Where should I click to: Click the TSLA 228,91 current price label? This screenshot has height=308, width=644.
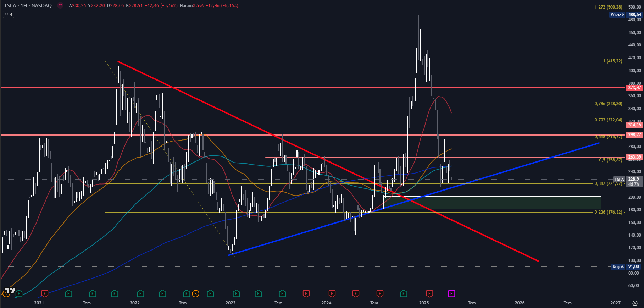tap(628, 179)
